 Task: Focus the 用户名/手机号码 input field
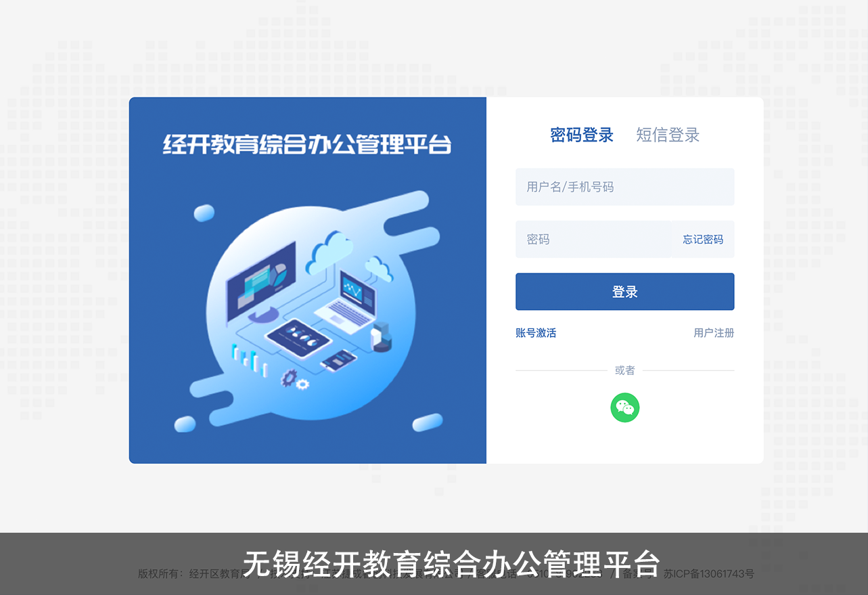click(x=625, y=187)
